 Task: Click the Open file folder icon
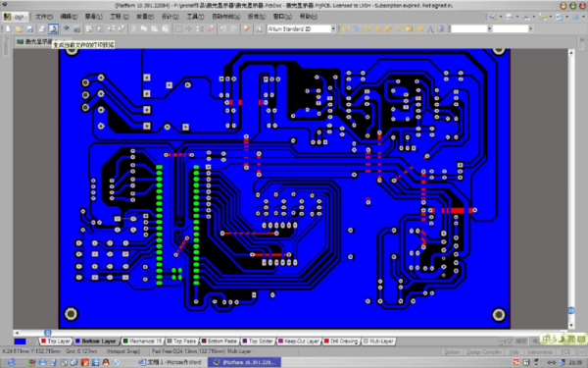pos(20,28)
